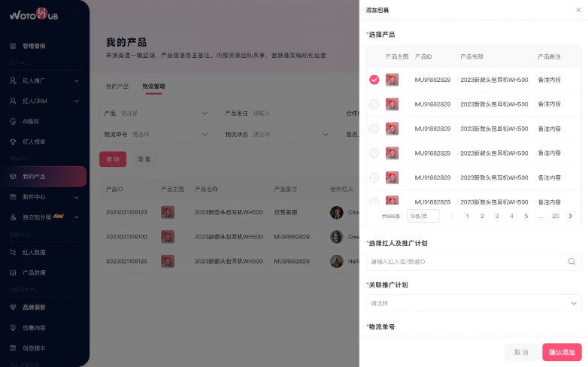Image resolution: width=588 pixels, height=367 pixels.
Task: Go to page 2 of product list
Action: [482, 216]
